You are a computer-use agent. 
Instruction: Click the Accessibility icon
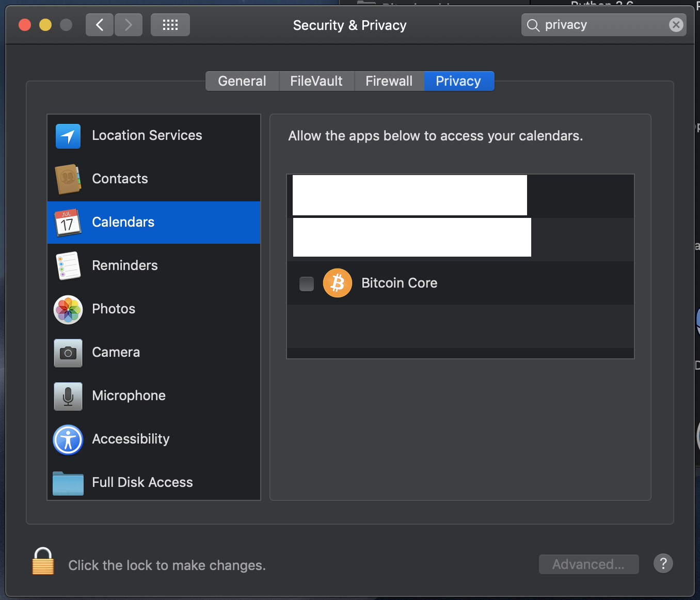tap(68, 439)
